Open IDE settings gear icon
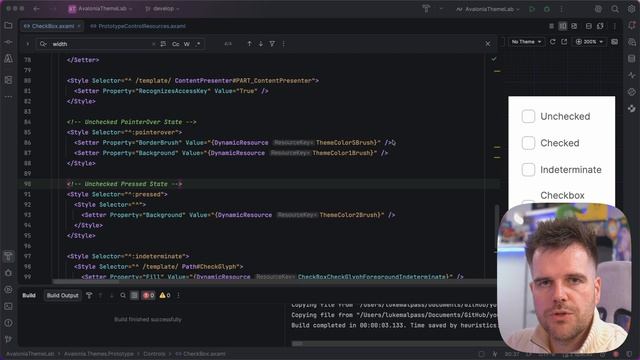The height and width of the screenshot is (360, 640). (x=631, y=9)
